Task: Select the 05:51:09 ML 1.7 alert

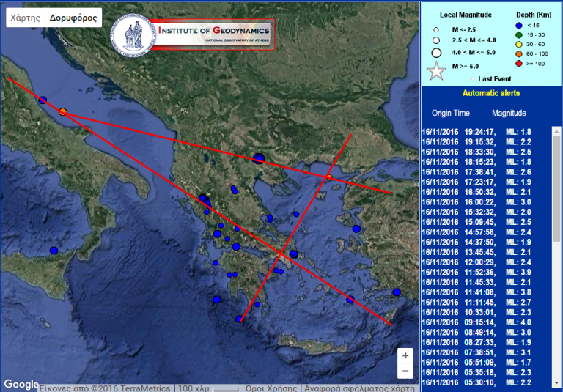Action: (x=476, y=363)
